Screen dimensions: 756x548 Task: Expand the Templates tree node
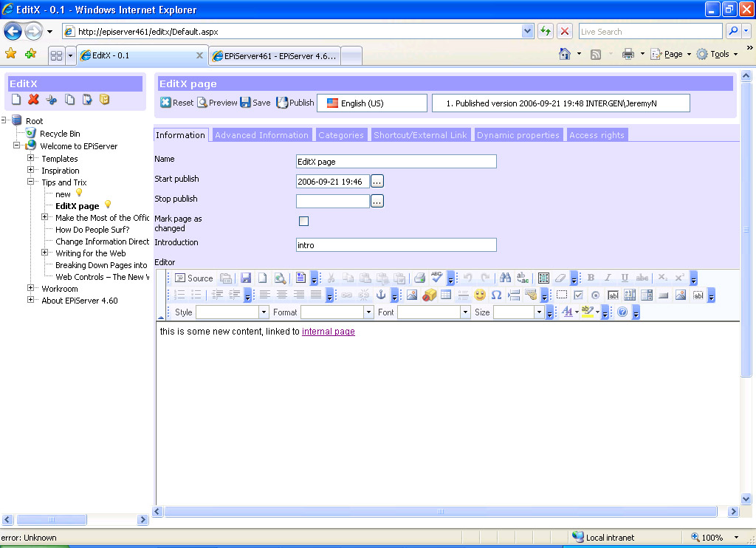pos(30,158)
